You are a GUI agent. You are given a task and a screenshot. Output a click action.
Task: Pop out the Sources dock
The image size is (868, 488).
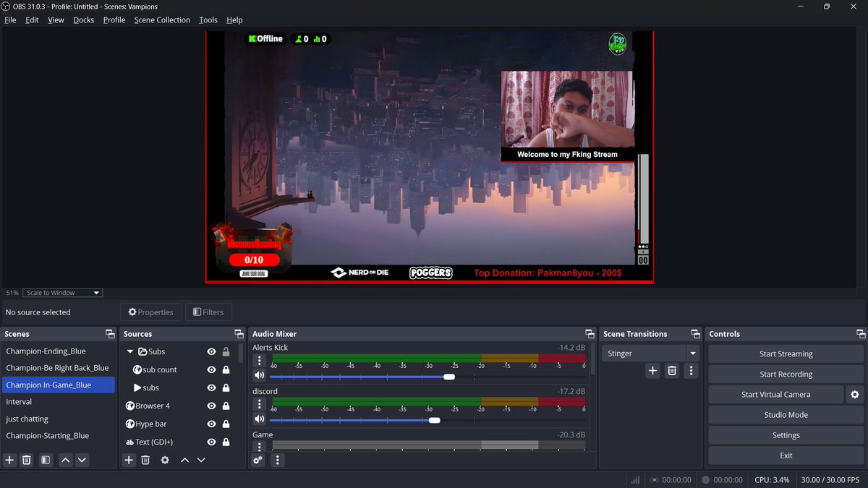[239, 334]
